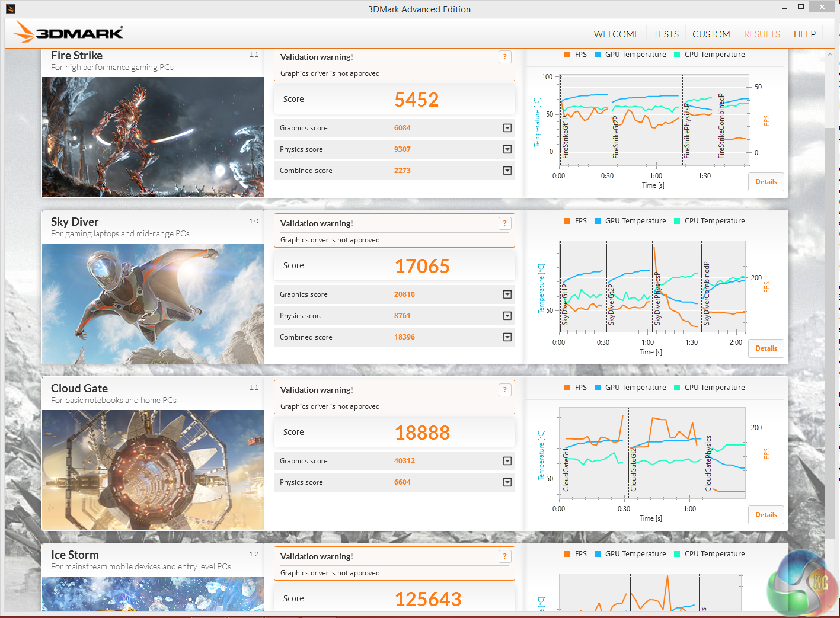Go to the WELCOME tab

[617, 34]
